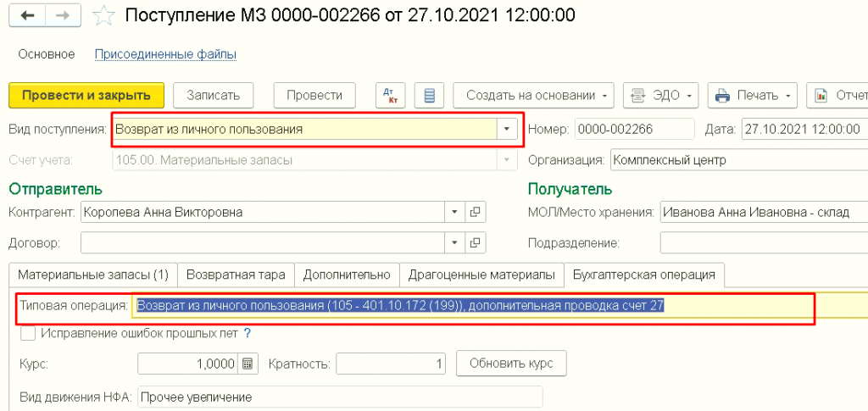
Task: Enable Исправление ошибок прошлых лет checkbox
Action: pos(28,334)
